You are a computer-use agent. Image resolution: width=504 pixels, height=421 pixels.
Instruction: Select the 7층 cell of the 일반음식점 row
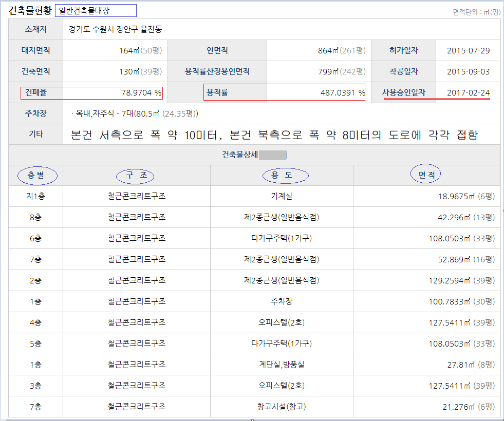tap(35, 259)
